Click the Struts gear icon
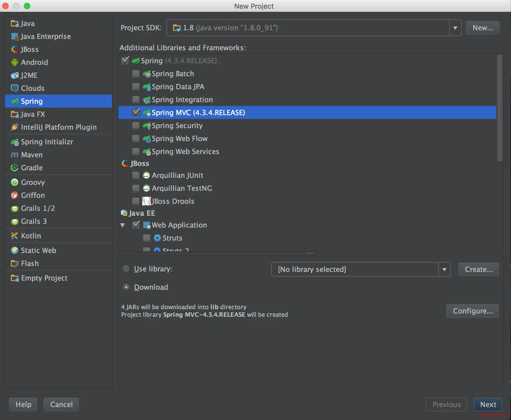The height and width of the screenshot is (420, 511). (x=157, y=238)
